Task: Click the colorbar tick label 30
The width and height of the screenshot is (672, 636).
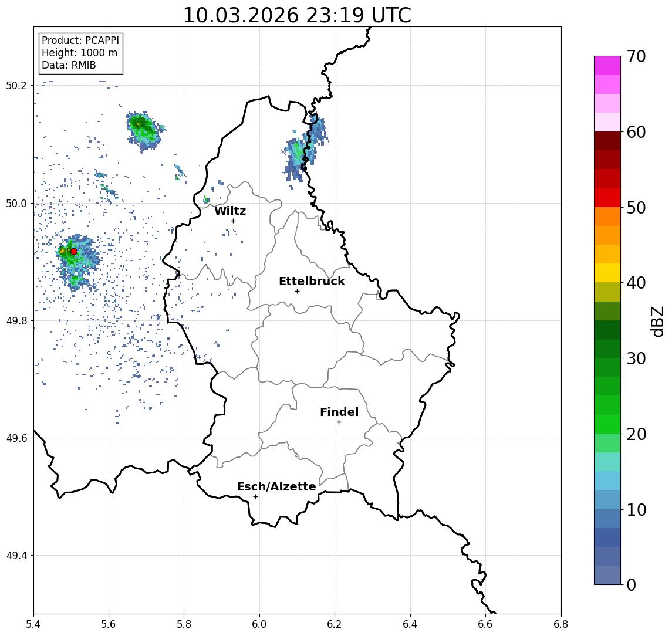Action: point(636,358)
